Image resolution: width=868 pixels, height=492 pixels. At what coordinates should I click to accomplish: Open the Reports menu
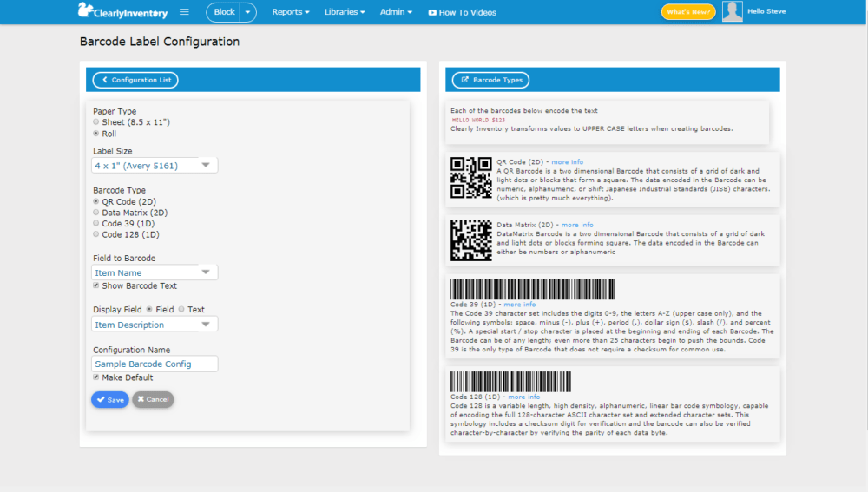291,11
